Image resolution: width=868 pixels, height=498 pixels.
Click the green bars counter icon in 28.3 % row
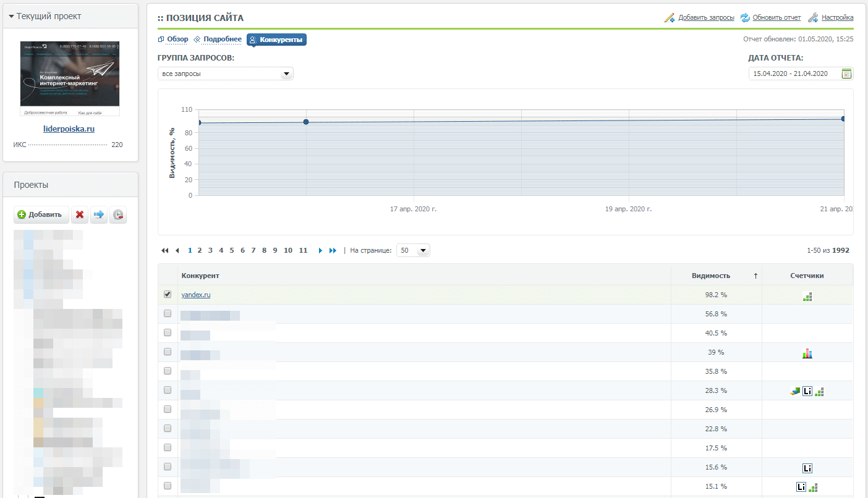tap(820, 392)
